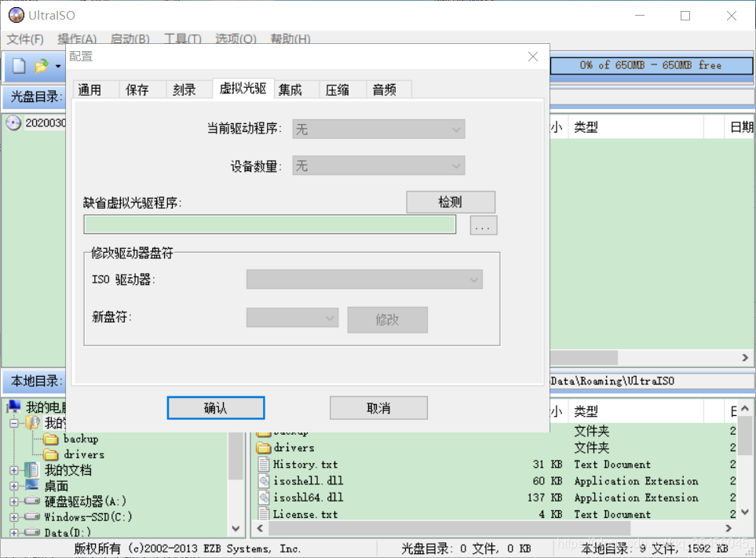Screen dimensions: 756x558
Task: Click the 缺省虚拟光驱程序 path input field
Action: tap(269, 224)
